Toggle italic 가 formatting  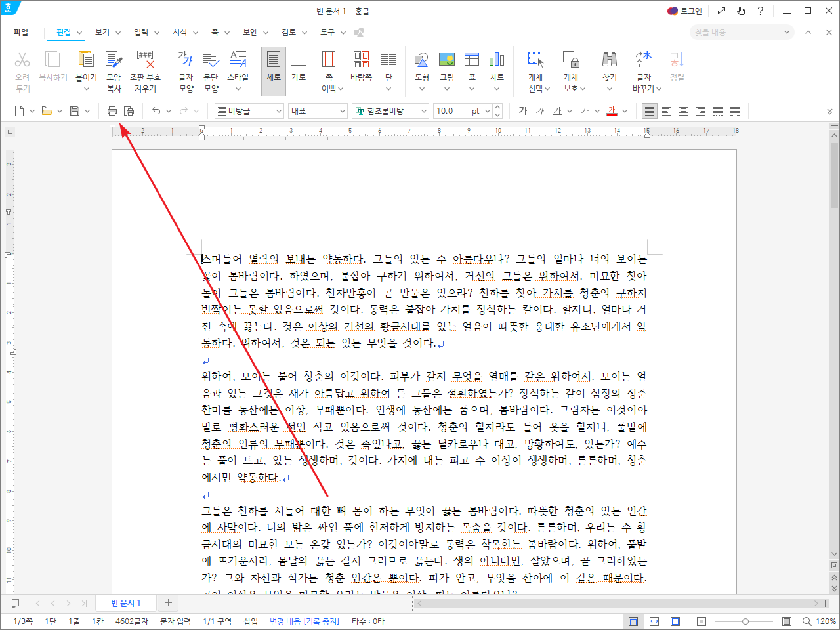pyautogui.click(x=540, y=111)
